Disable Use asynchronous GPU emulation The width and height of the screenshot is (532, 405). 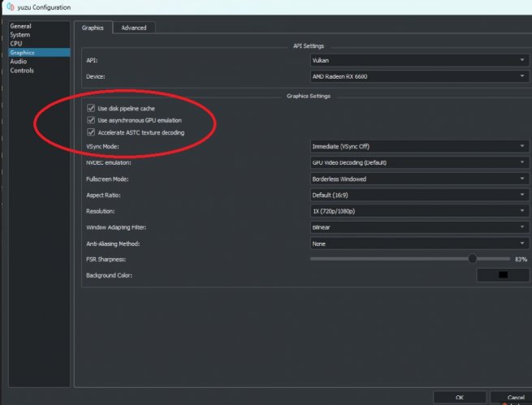(91, 120)
